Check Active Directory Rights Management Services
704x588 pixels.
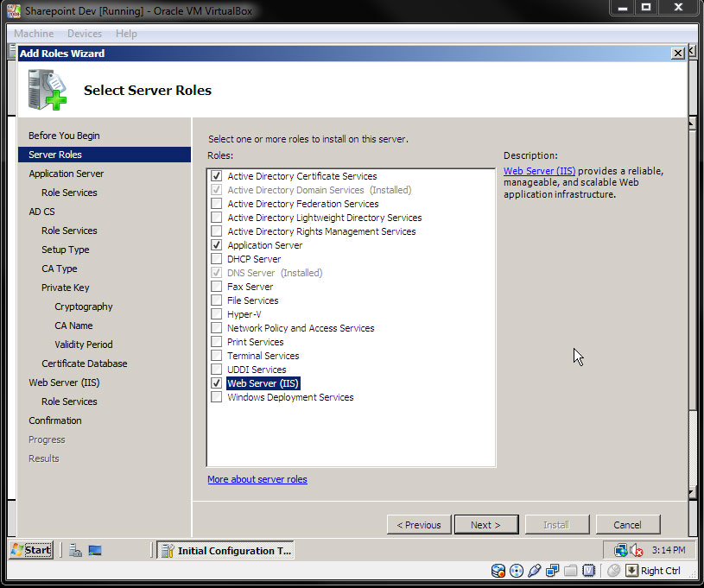217,231
